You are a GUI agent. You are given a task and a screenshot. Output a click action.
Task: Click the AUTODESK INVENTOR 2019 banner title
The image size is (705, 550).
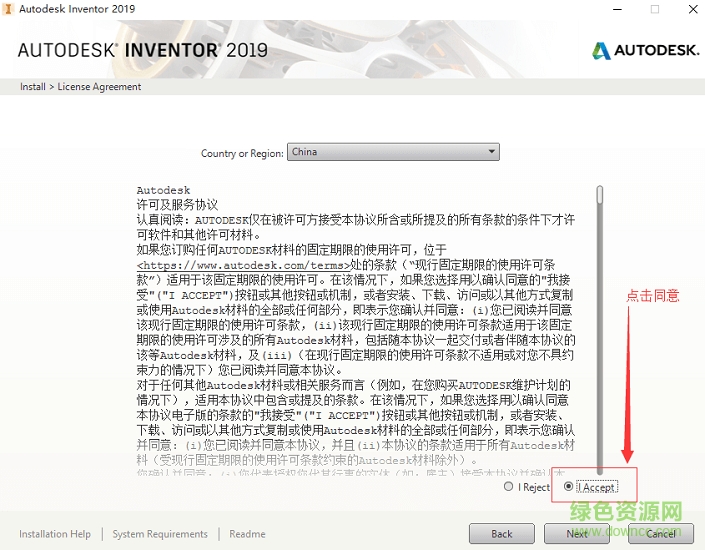143,50
